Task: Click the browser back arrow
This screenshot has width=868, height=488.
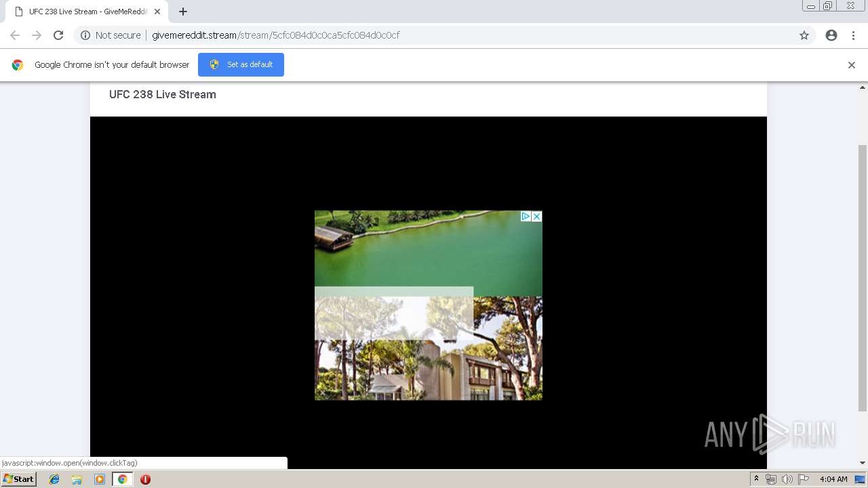Action: pos(15,35)
